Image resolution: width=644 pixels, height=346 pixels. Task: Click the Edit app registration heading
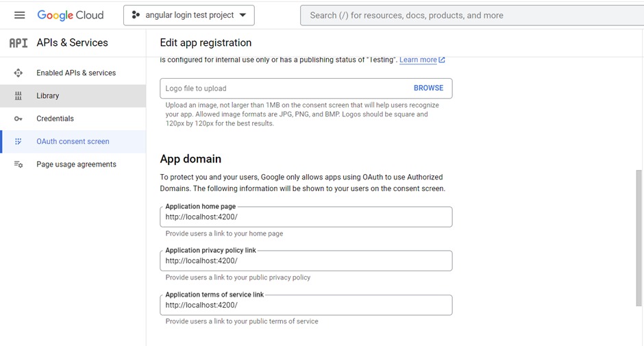click(x=206, y=42)
